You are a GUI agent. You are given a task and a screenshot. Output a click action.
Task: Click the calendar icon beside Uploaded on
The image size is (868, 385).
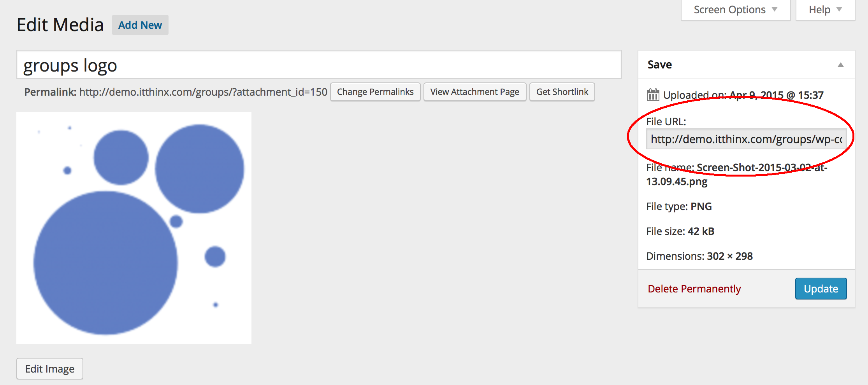[653, 94]
